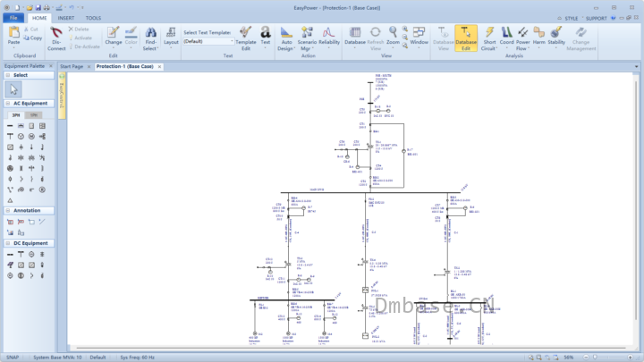Click zoom out minus button in status bar
644x362 pixels.
(586, 357)
